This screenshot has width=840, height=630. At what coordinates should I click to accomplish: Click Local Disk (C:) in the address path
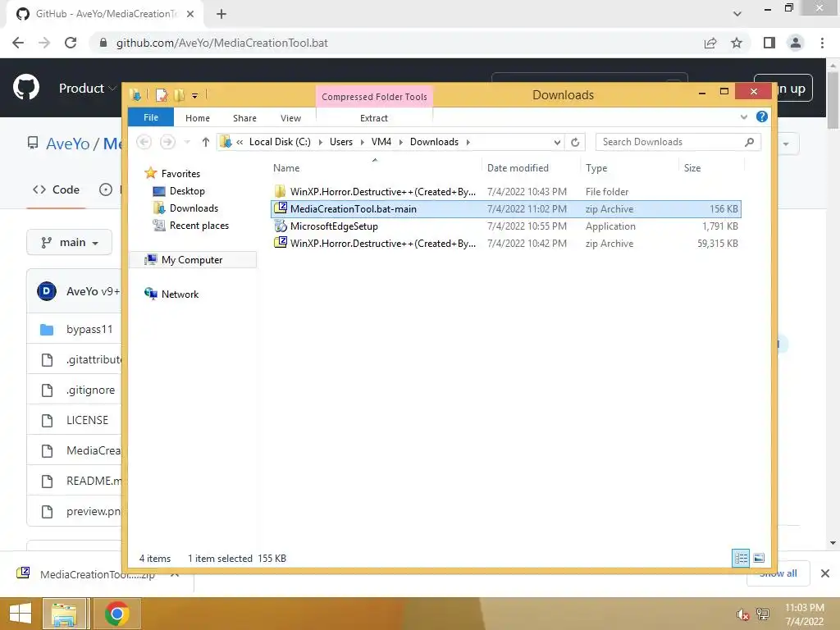pos(280,142)
